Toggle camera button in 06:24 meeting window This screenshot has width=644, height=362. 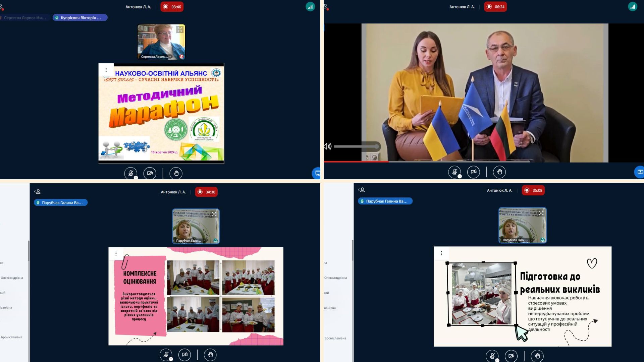point(473,172)
